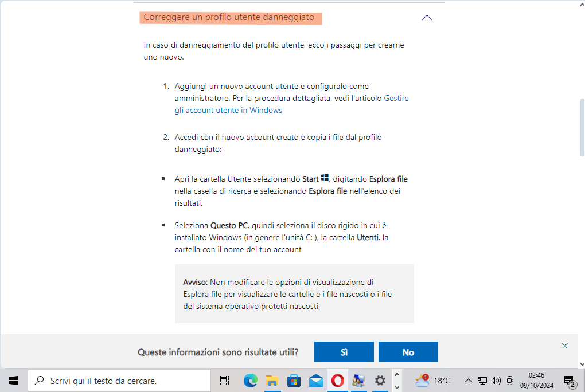This screenshot has width=585, height=392.
Task: Click the Start menu button
Action: coord(13,380)
